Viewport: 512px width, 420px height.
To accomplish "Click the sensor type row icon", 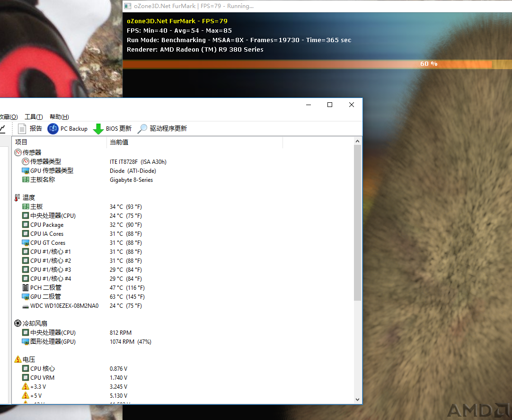I will 26,161.
